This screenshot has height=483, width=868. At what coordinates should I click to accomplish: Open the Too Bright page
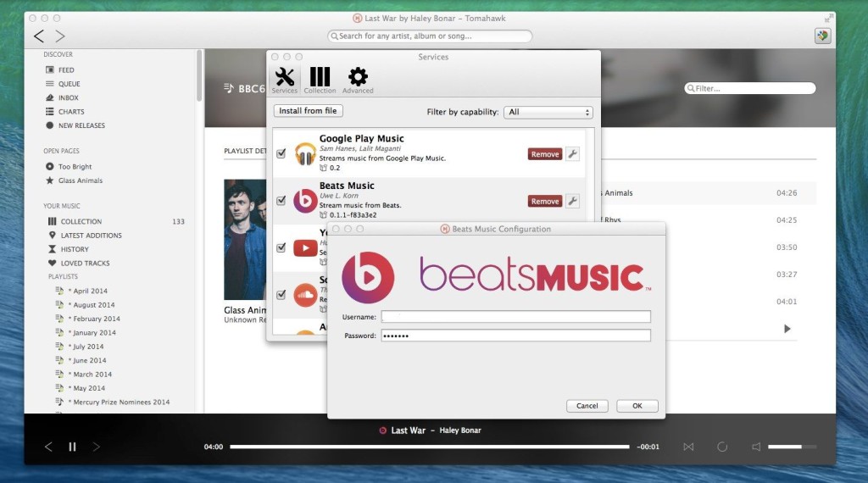(75, 167)
